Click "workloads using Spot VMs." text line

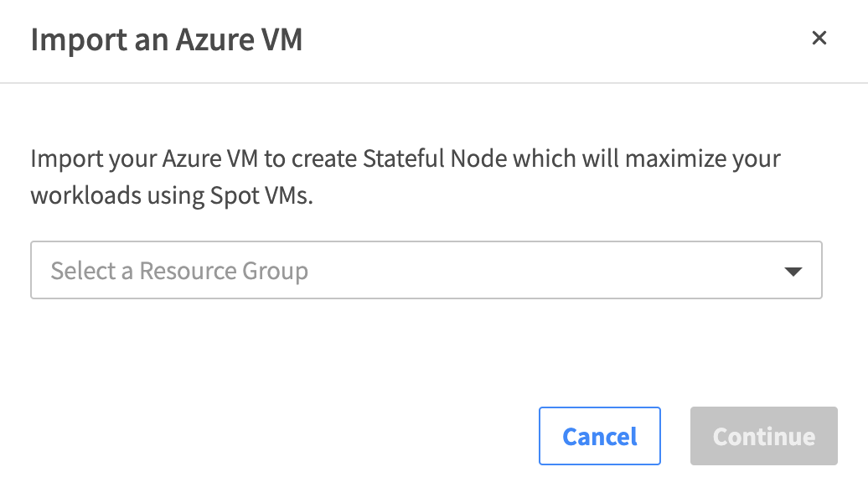click(x=172, y=196)
